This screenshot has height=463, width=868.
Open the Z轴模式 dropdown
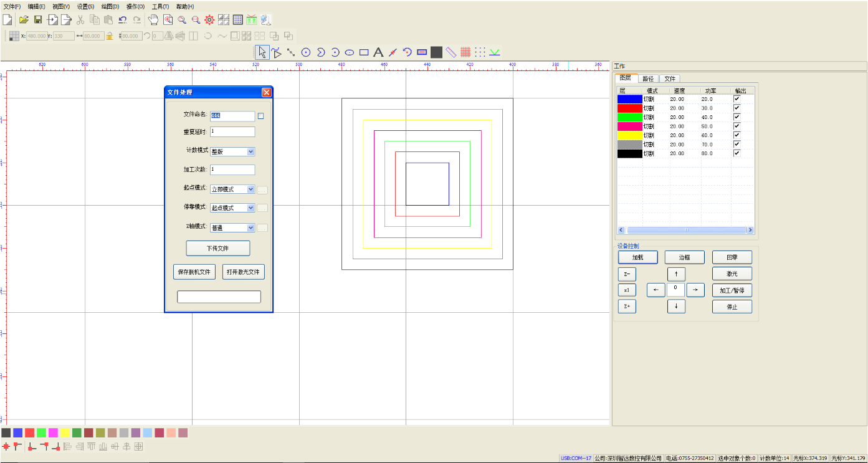232,228
